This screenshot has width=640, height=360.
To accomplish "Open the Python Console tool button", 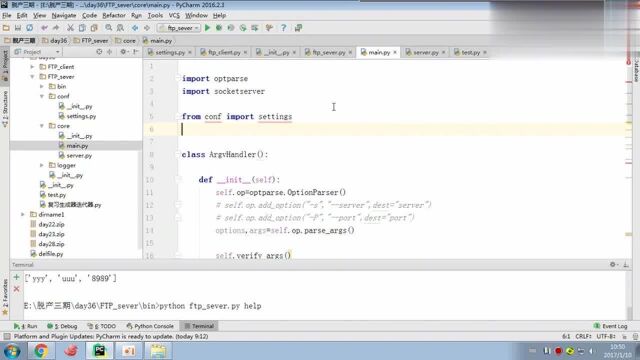I will [150, 326].
